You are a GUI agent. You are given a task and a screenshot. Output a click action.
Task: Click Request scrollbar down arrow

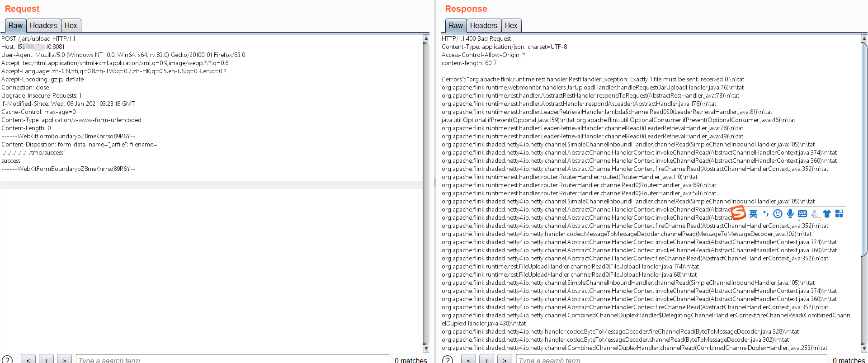(426, 349)
